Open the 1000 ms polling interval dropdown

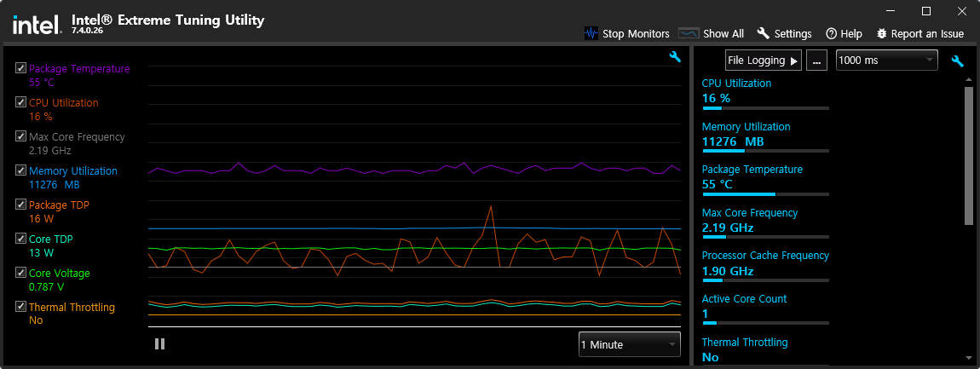point(887,60)
